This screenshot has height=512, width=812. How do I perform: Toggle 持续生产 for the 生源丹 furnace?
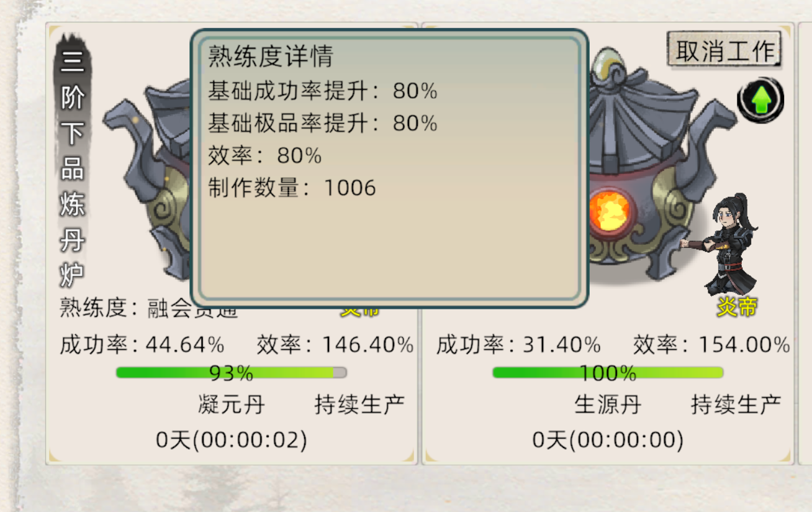pos(736,405)
